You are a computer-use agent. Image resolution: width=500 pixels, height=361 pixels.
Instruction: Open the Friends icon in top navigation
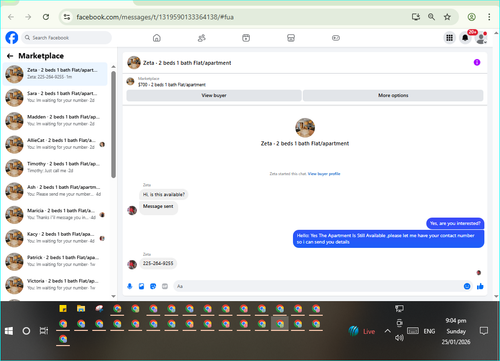point(202,38)
